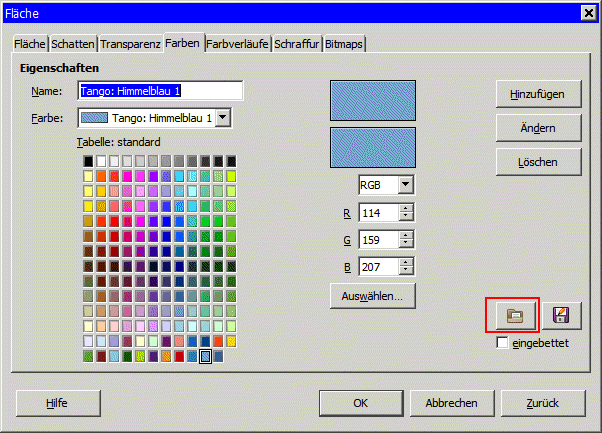Switch to the Fläche tab

(x=30, y=44)
